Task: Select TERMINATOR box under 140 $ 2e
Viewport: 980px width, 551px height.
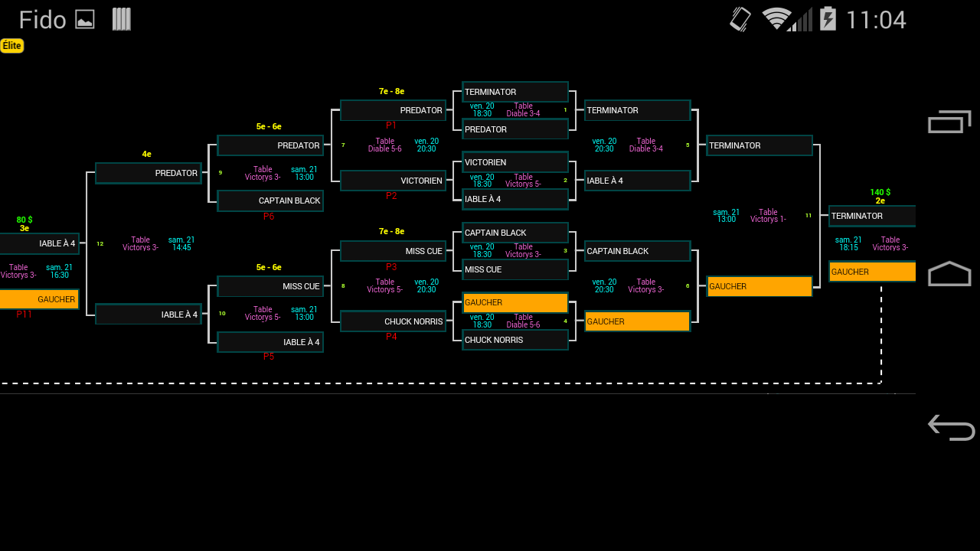Action: [872, 216]
